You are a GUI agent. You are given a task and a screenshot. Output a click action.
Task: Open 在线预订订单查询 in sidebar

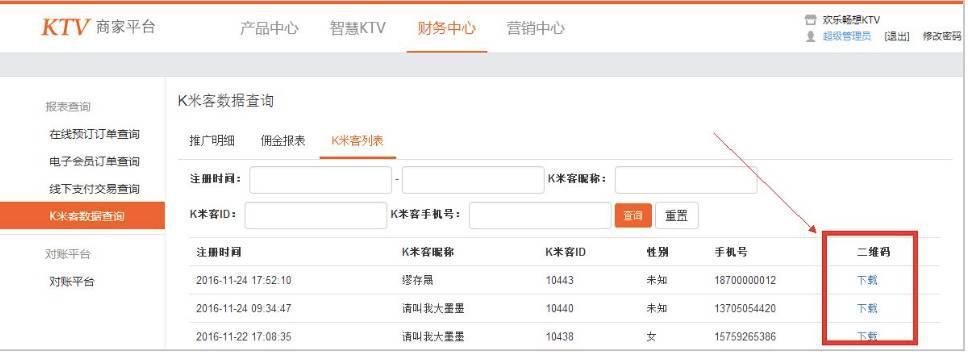pyautogui.click(x=94, y=134)
